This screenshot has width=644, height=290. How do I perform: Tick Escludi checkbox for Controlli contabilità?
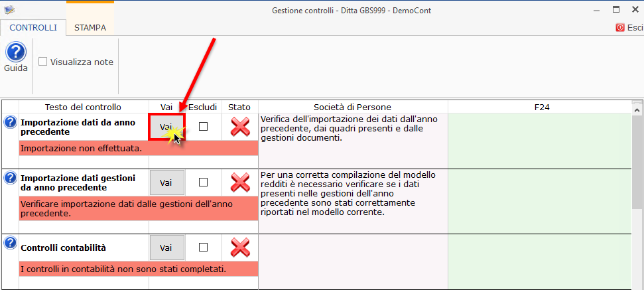click(203, 248)
